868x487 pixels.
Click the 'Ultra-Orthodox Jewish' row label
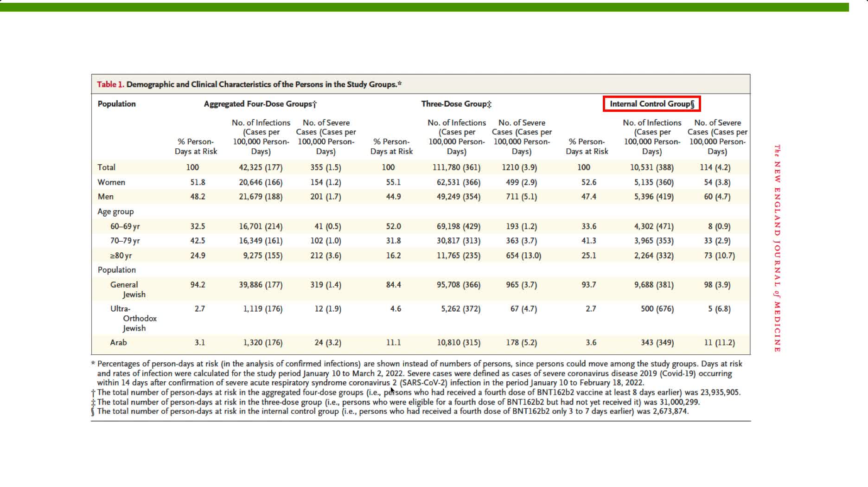point(134,319)
